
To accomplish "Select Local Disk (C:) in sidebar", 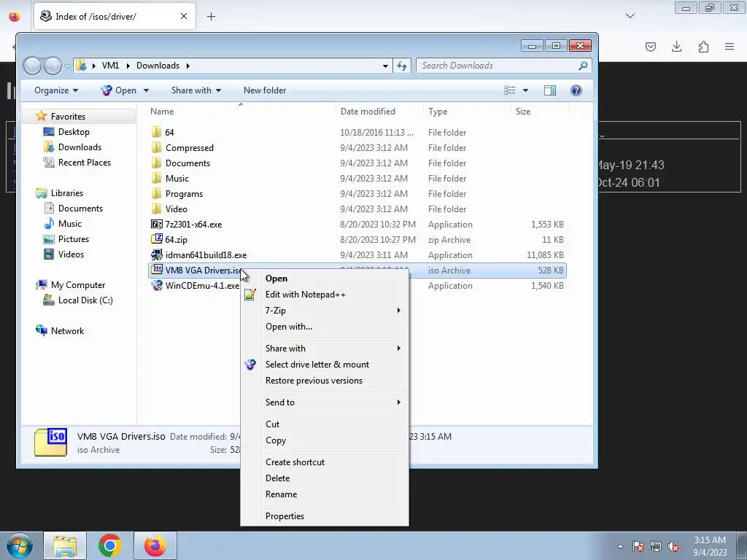I will 86,300.
